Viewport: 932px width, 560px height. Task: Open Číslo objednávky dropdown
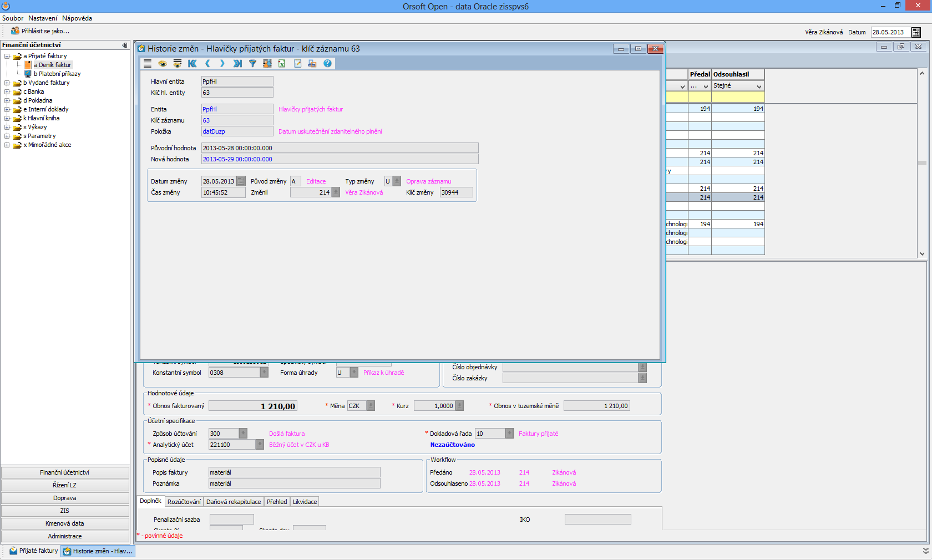click(642, 367)
